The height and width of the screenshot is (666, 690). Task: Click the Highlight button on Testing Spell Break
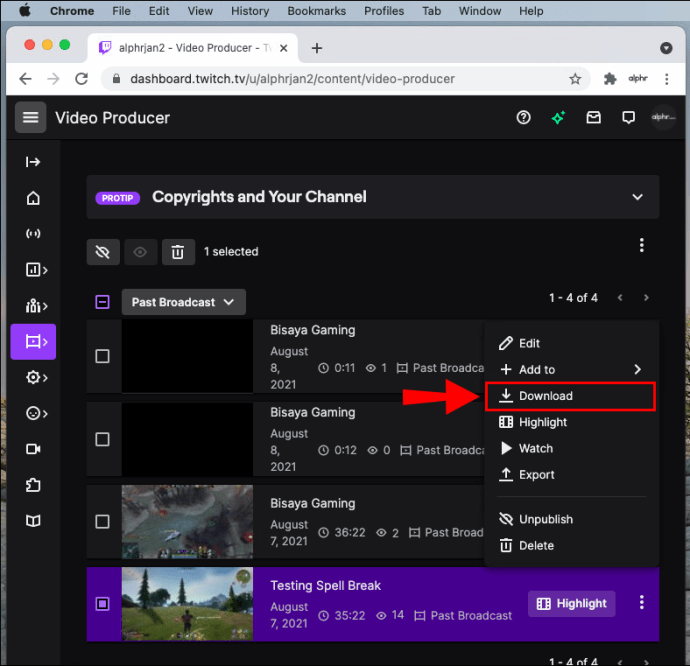571,603
